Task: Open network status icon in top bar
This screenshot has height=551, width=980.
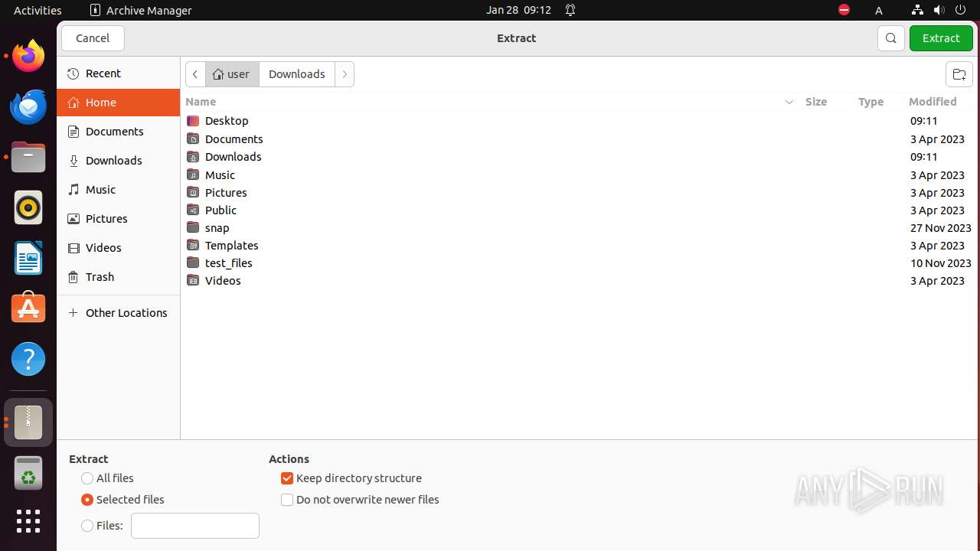Action: click(x=917, y=10)
